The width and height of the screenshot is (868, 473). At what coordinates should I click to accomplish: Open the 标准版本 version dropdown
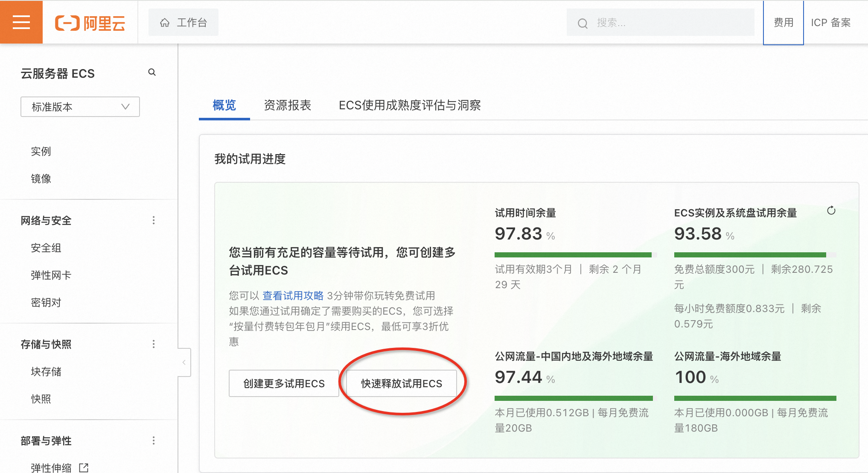click(x=80, y=107)
